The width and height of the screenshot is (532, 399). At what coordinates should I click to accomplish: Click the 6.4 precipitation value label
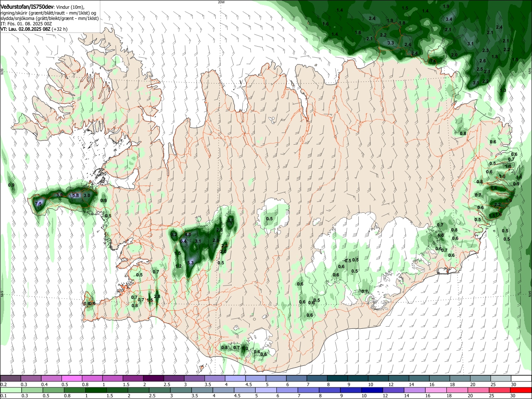tap(183, 241)
